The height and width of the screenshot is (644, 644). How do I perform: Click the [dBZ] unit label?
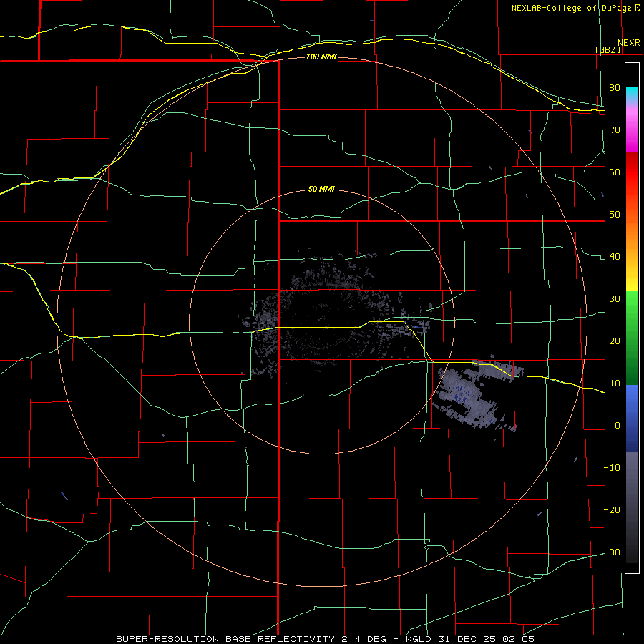608,49
